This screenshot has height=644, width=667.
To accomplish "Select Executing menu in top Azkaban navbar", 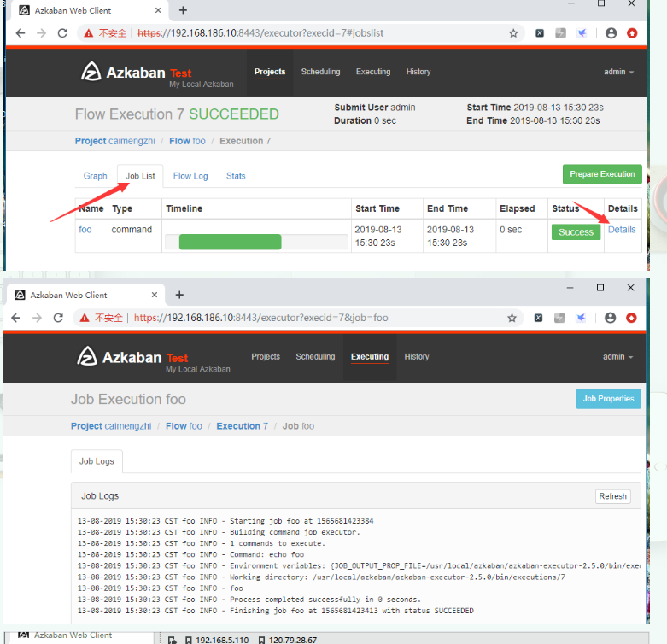I will (x=373, y=72).
